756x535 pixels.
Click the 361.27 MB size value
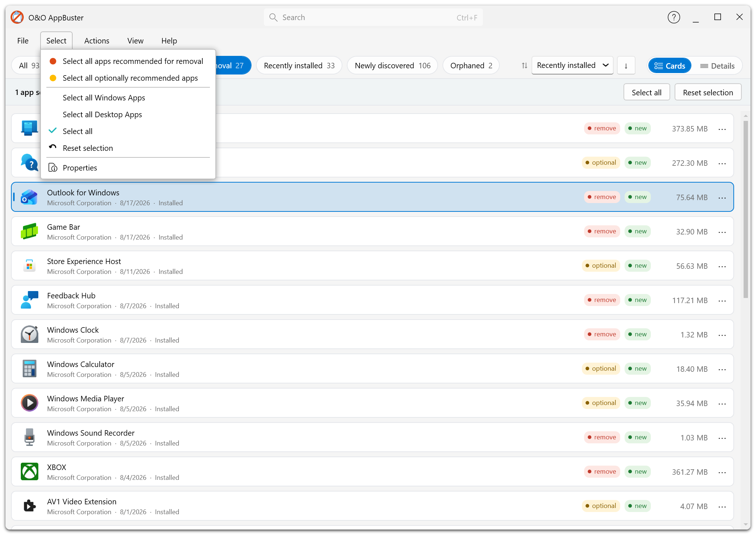[x=690, y=472]
